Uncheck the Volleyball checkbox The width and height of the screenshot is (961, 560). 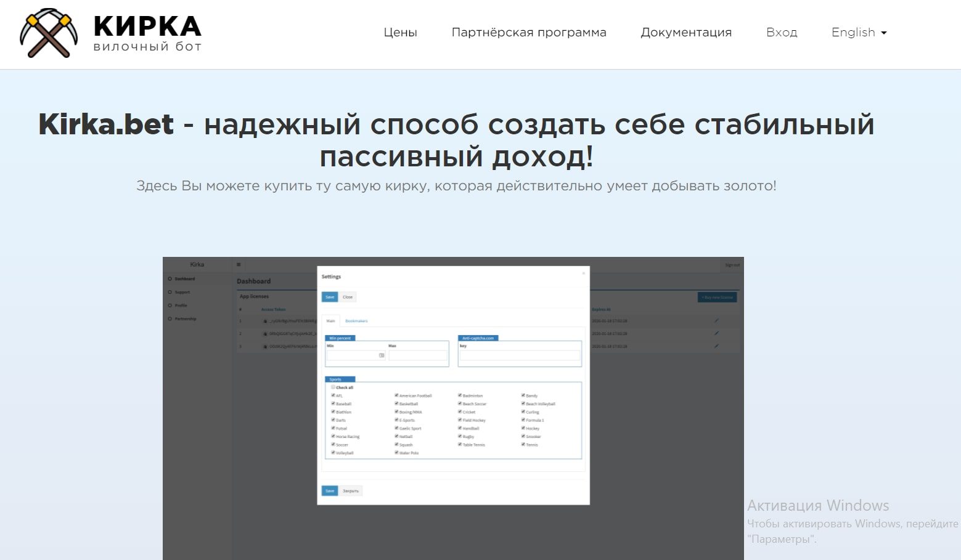click(333, 452)
